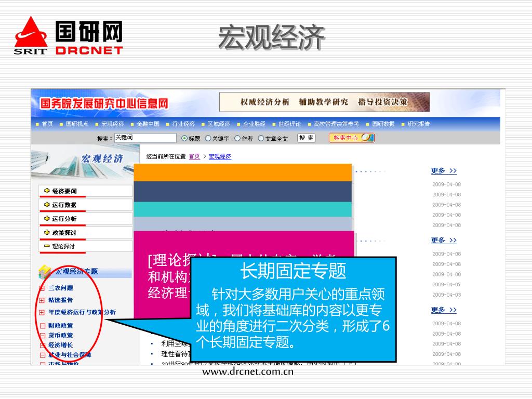Click the 2009-04-03 date entry

click(446, 295)
